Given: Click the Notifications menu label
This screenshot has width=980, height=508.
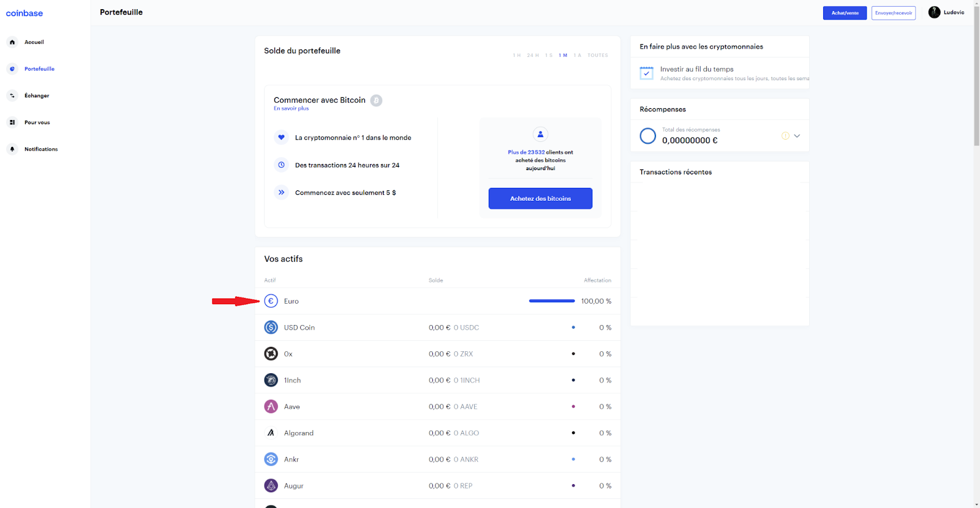Looking at the screenshot, I should click(x=41, y=149).
